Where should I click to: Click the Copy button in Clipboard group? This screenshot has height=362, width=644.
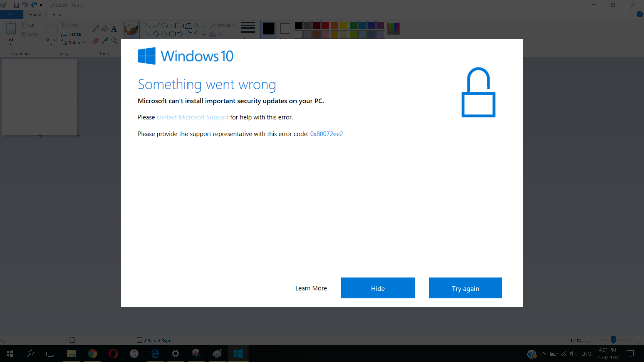point(29,34)
